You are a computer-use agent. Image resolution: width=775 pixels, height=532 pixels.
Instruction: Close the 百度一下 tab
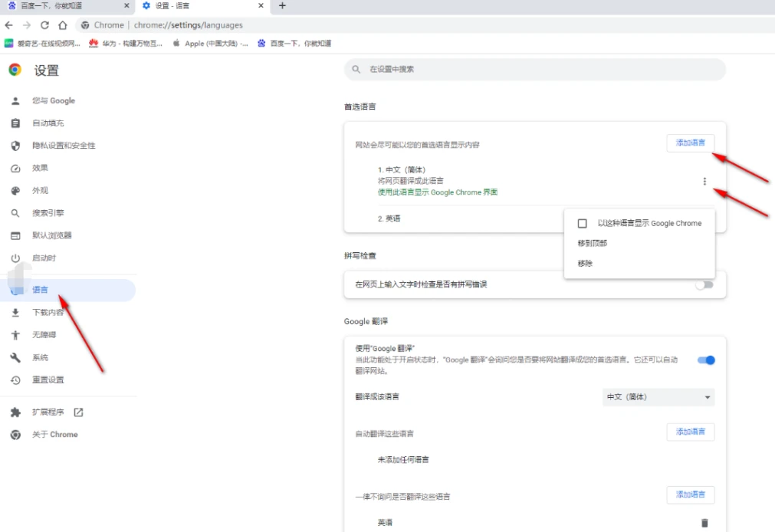click(126, 6)
